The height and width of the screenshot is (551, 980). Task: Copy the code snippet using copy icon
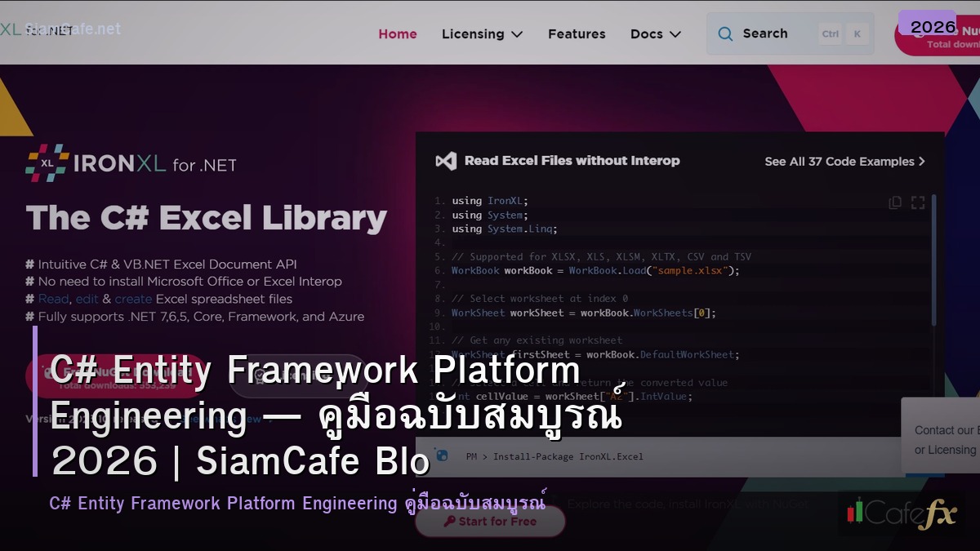tap(895, 202)
